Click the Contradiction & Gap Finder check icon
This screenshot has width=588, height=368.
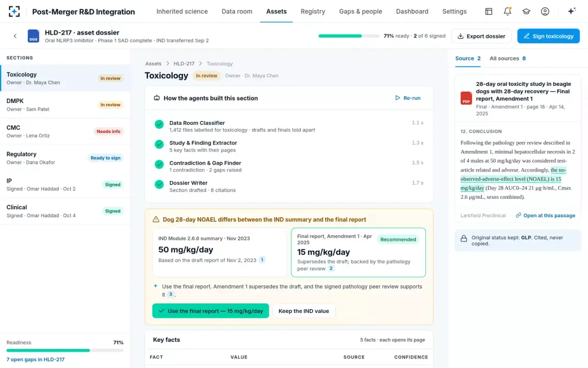click(x=159, y=164)
